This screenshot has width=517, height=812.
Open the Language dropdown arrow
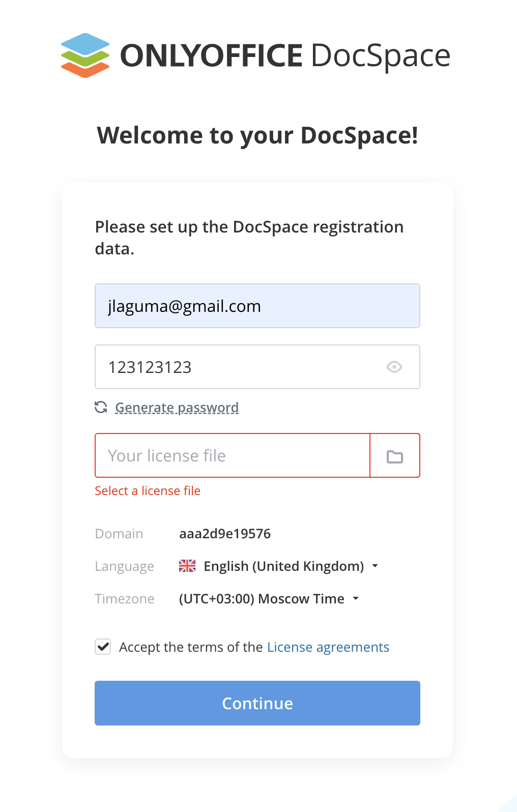(375, 566)
